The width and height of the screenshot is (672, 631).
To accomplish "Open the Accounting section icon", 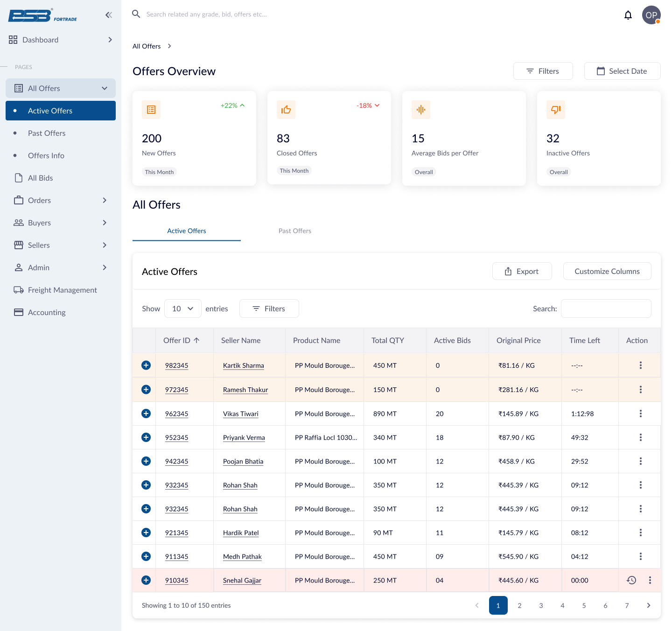I will [19, 312].
